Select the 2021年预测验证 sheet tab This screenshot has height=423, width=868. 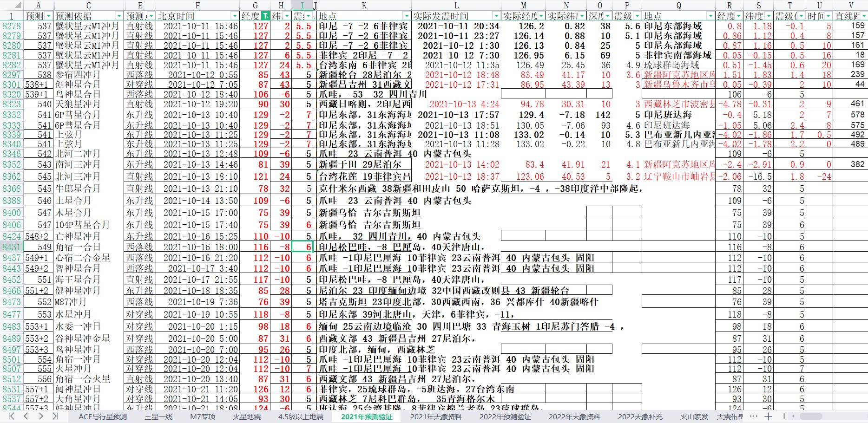[367, 416]
